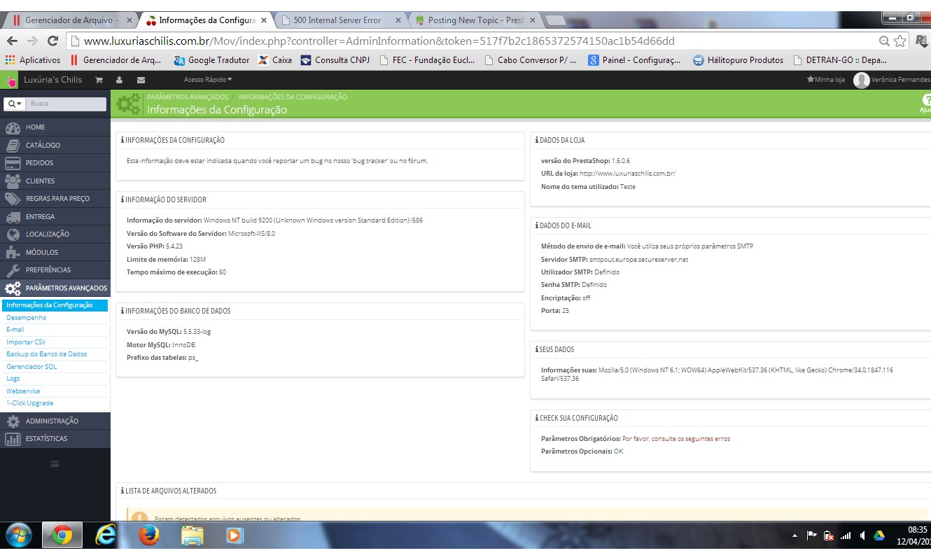Click volume speaker icon in system tray
This screenshot has height=560, width=931.
point(862,536)
